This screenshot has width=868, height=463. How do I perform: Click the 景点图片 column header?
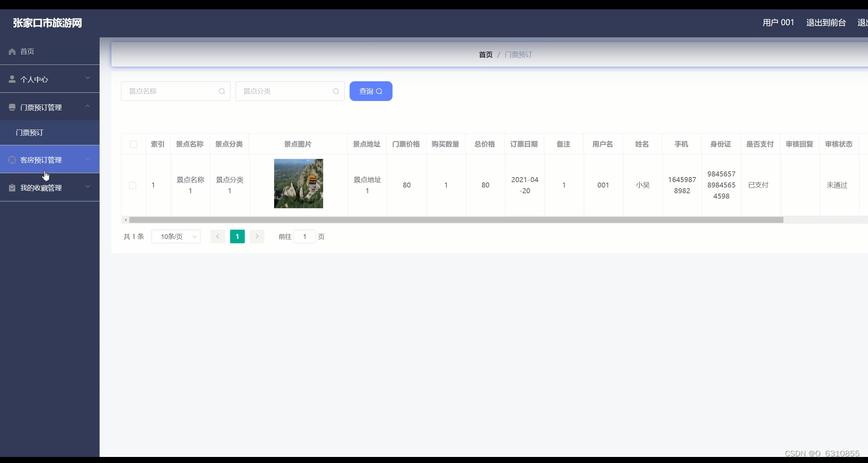(298, 144)
